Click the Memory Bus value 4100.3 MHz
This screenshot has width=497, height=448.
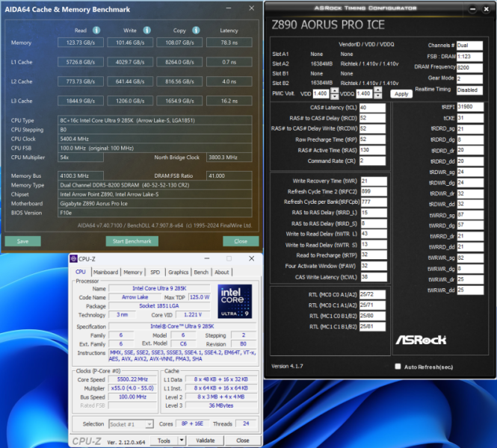[x=81, y=175]
